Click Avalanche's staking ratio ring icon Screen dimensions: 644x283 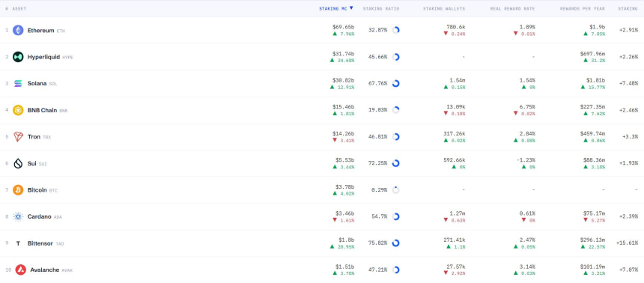(x=396, y=270)
